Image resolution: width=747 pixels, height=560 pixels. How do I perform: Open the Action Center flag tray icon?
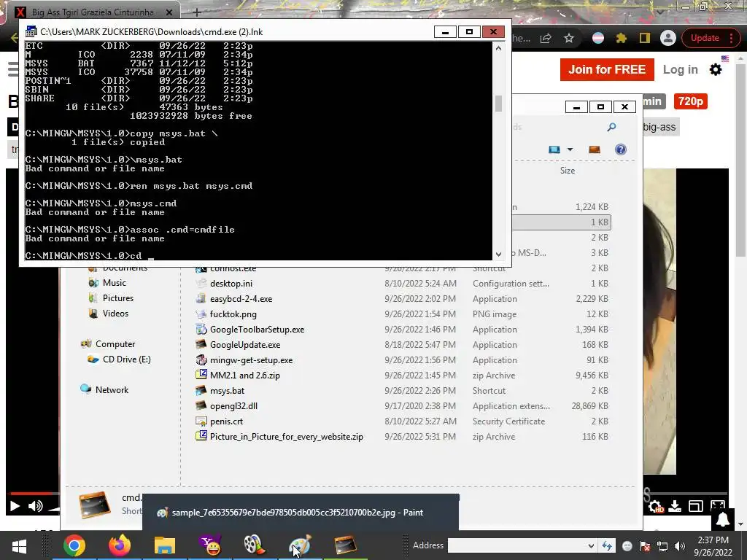[x=645, y=546]
